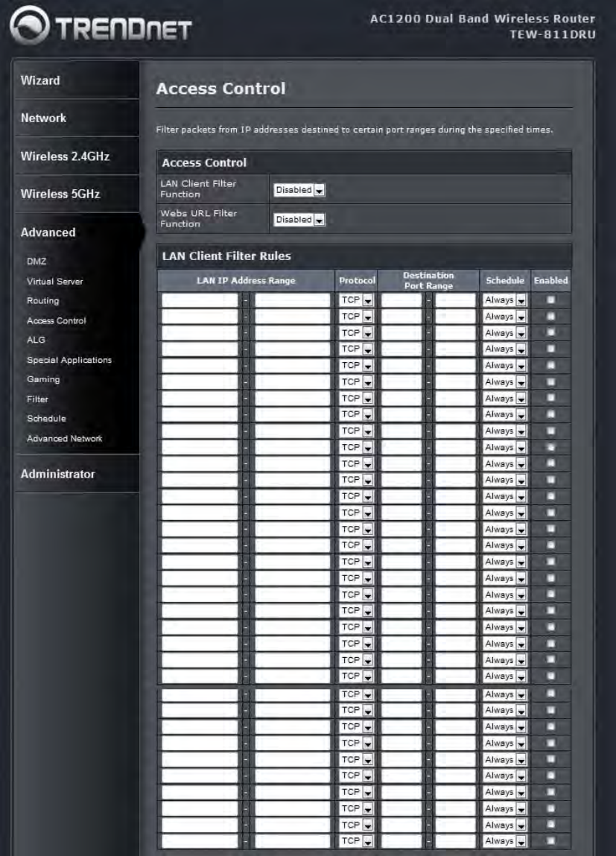Open the protocol dropdown in third rule row
This screenshot has height=856, width=616.
(x=356, y=333)
